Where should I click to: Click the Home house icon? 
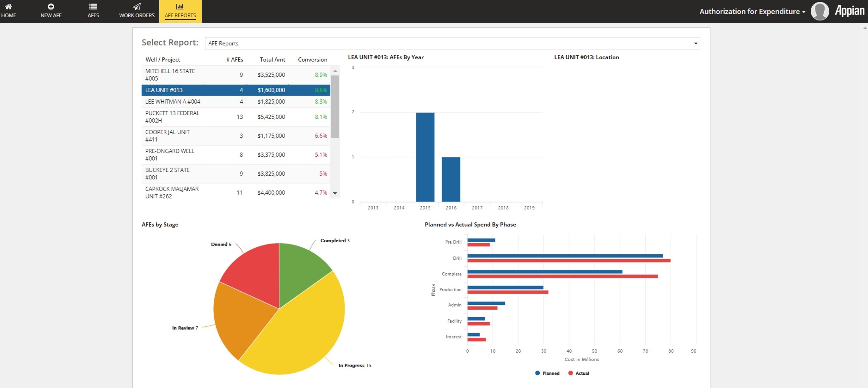8,6
